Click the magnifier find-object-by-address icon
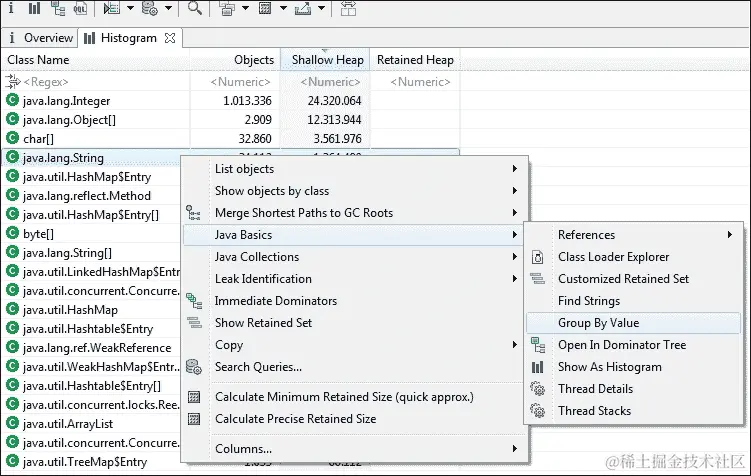Image resolution: width=751 pixels, height=476 pixels. pyautogui.click(x=194, y=8)
